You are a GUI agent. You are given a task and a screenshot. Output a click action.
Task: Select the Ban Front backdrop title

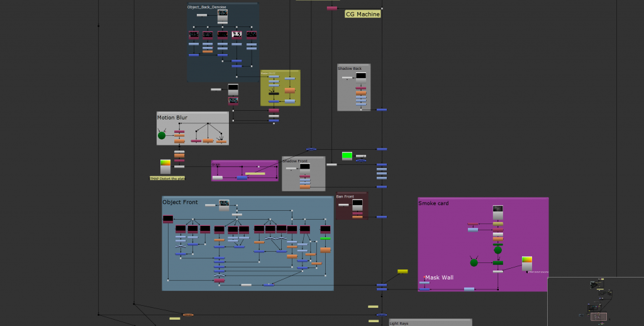coord(345,196)
